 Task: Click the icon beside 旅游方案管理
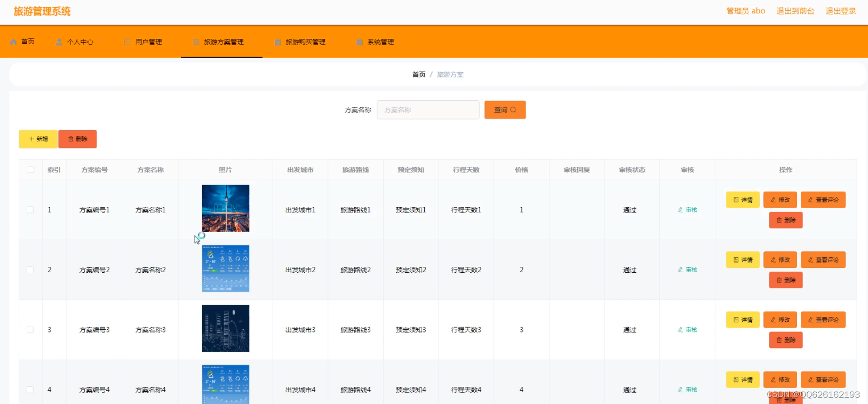tap(196, 42)
